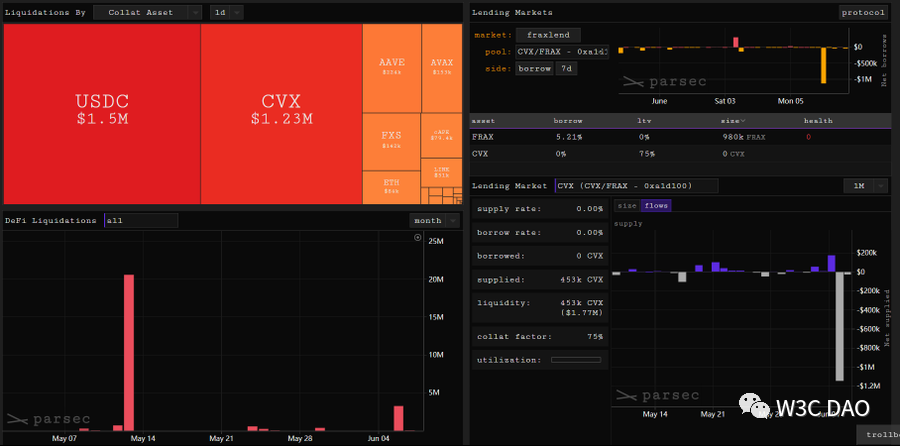
Task: Click the large grey negative supply flow bar
Action: (x=840, y=326)
